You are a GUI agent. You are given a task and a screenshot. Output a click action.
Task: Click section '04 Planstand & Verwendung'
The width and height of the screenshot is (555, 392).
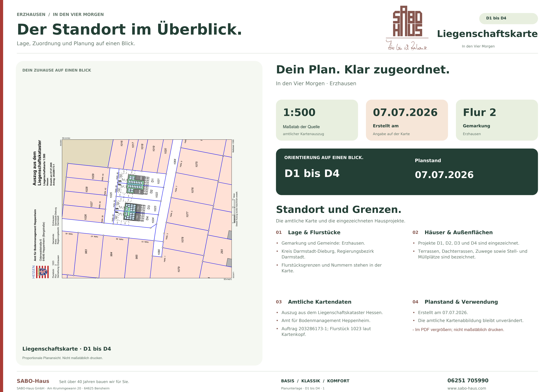click(x=455, y=302)
